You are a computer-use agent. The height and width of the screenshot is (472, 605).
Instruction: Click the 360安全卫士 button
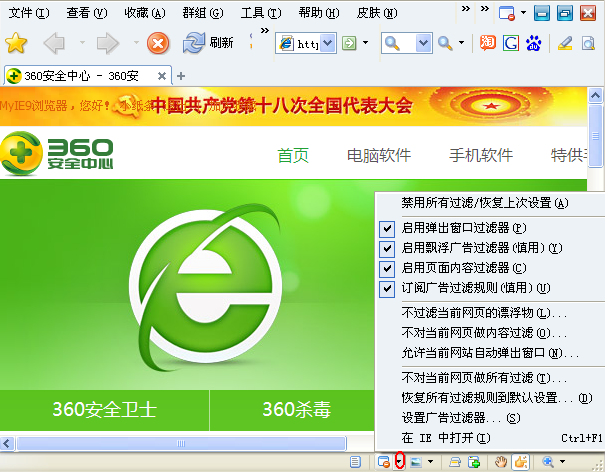point(105,410)
